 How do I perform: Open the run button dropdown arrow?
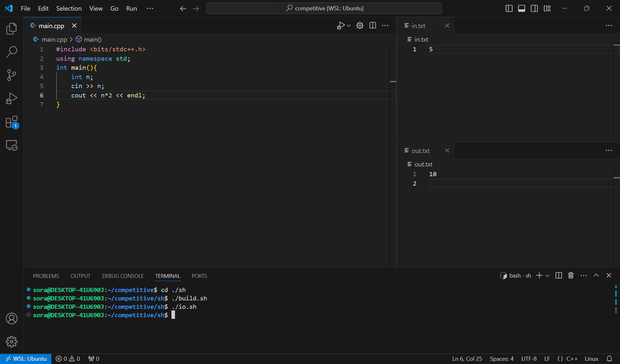pyautogui.click(x=349, y=25)
